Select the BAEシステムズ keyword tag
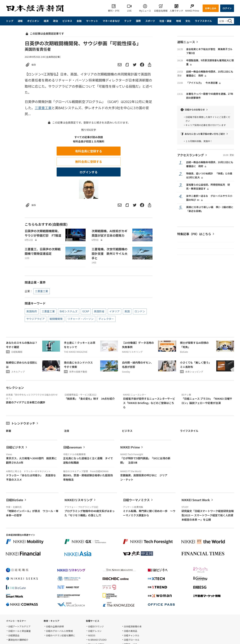 (68, 311)
